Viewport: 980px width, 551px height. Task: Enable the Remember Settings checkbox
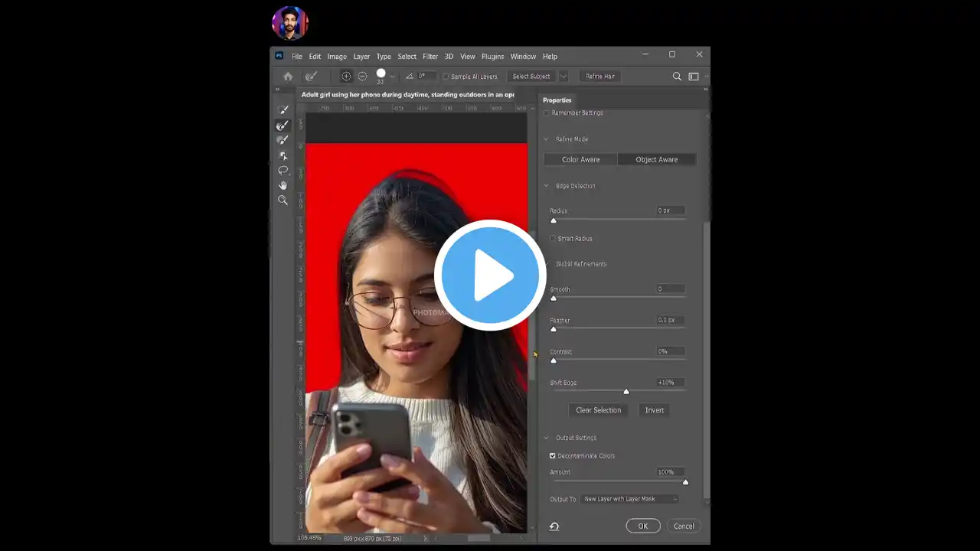tap(547, 113)
